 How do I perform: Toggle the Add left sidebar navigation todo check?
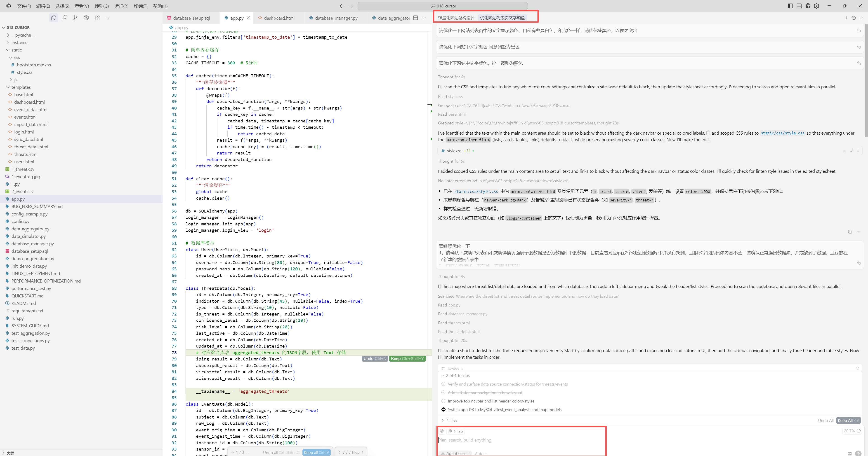pos(443,393)
